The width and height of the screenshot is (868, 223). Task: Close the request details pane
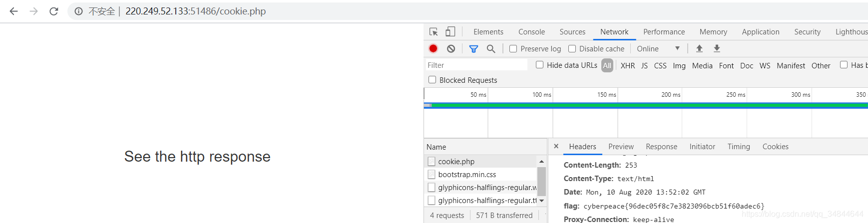[x=556, y=146]
